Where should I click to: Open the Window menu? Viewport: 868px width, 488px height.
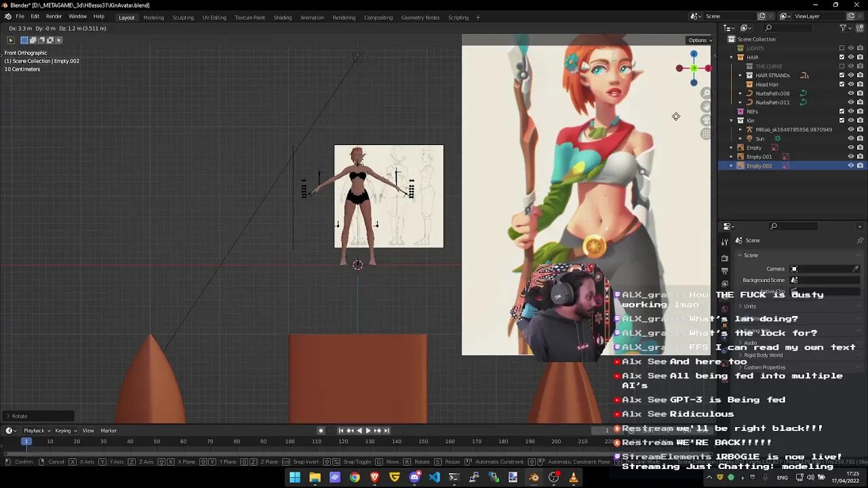(77, 16)
